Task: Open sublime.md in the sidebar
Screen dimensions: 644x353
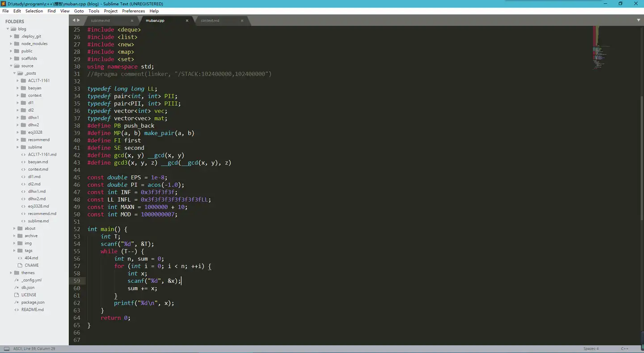Action: (x=38, y=221)
